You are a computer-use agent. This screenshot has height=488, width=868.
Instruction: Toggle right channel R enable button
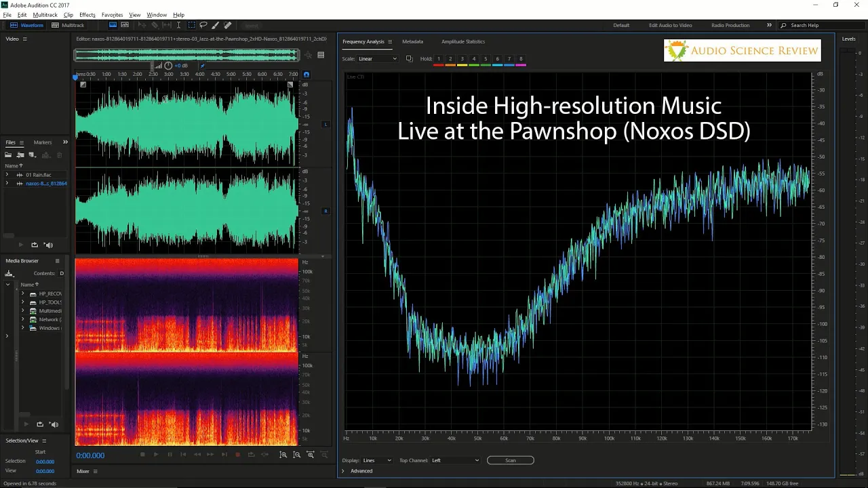325,211
